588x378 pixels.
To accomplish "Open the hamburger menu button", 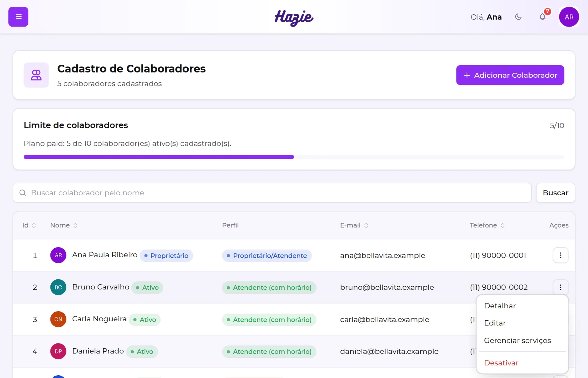I will pyautogui.click(x=18, y=17).
